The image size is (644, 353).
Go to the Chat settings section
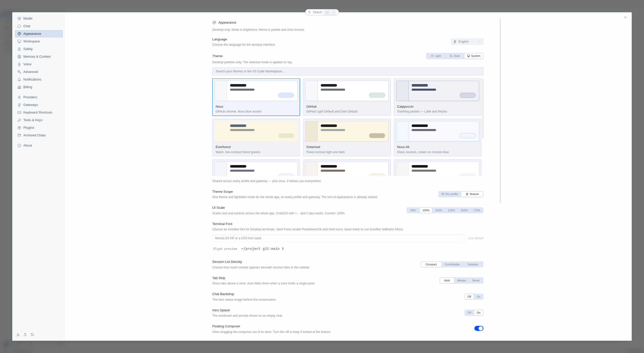(x=39, y=26)
